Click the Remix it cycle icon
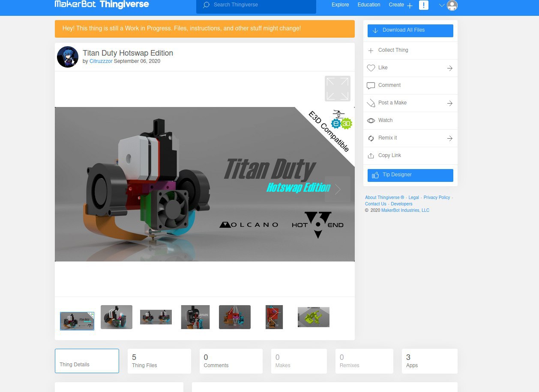Image resolution: width=539 pixels, height=392 pixels. click(371, 138)
